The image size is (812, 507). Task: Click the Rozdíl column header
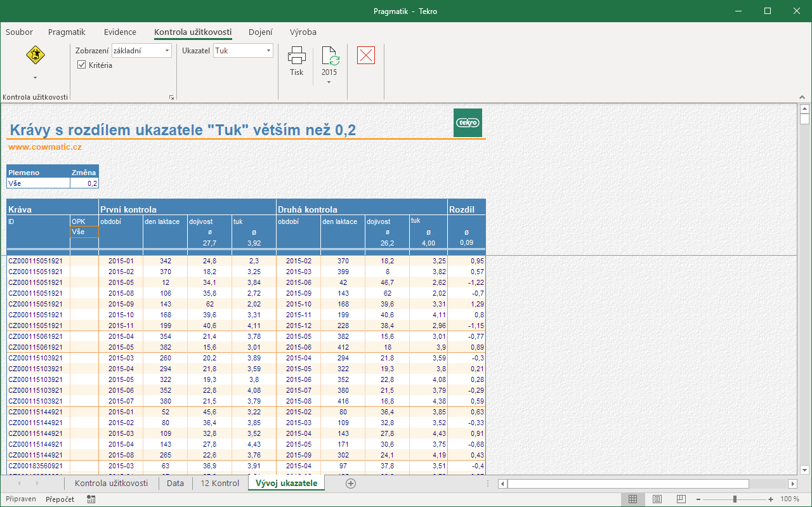(x=467, y=209)
